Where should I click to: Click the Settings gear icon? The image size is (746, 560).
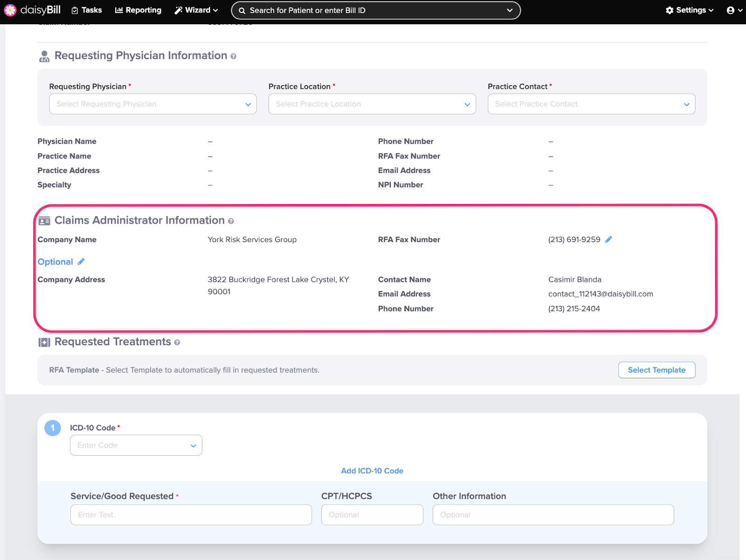click(670, 10)
